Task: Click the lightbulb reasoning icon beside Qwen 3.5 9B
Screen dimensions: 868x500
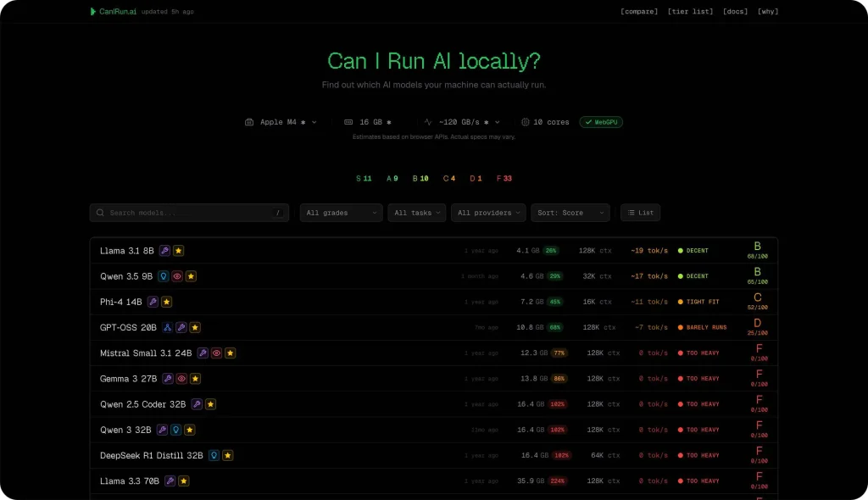Action: (164, 276)
